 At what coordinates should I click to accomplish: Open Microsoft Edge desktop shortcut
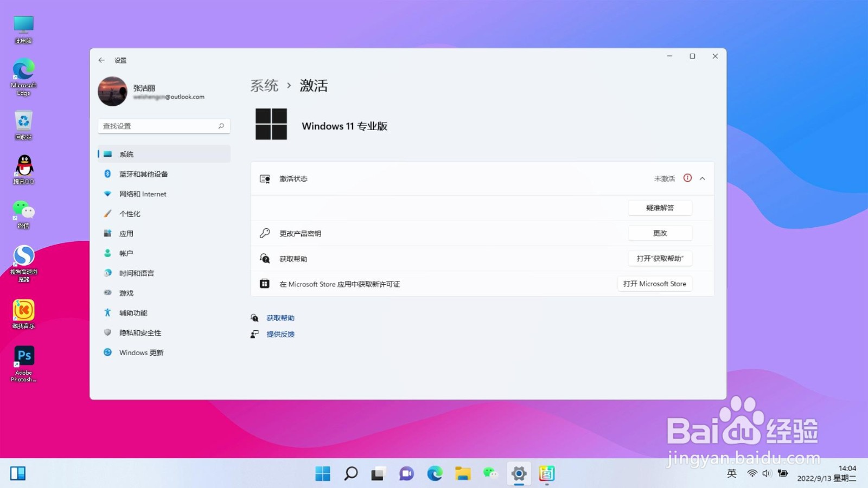pyautogui.click(x=23, y=78)
